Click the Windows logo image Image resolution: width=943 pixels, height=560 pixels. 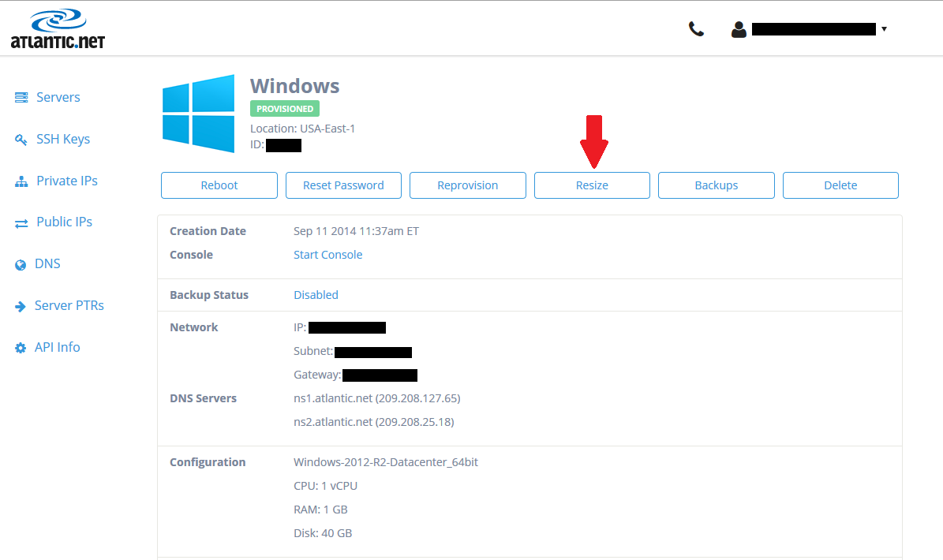[x=198, y=114]
